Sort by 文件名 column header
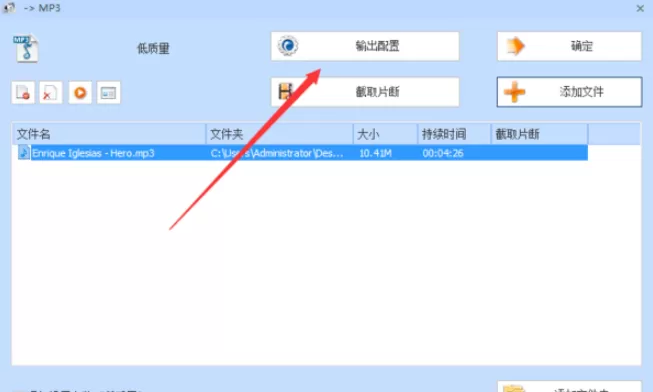The image size is (653, 392). tap(109, 134)
